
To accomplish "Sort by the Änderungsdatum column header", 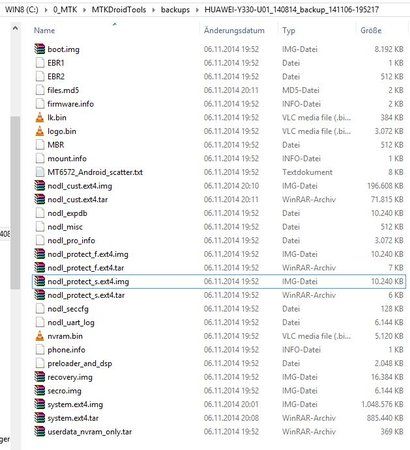I will tap(234, 30).
